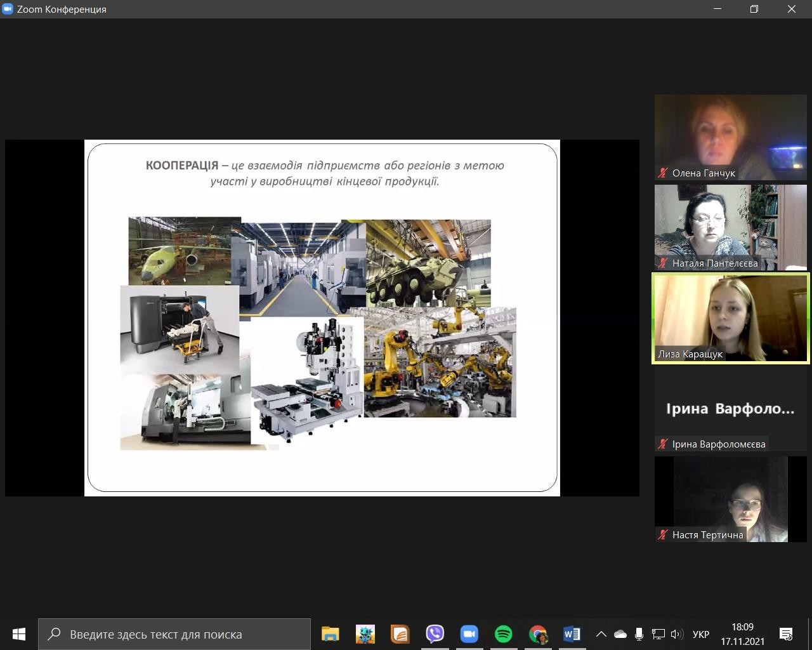Open File Explorer from the taskbar
This screenshot has height=650, width=812.
click(331, 633)
